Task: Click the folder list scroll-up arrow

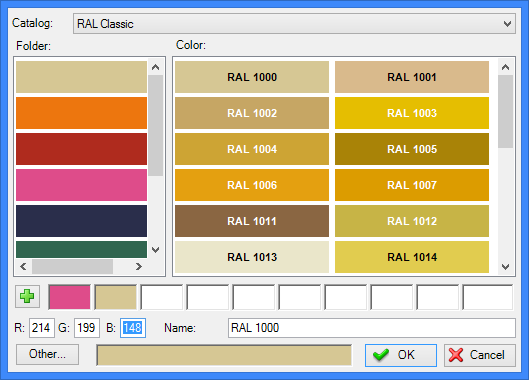Action: (156, 67)
